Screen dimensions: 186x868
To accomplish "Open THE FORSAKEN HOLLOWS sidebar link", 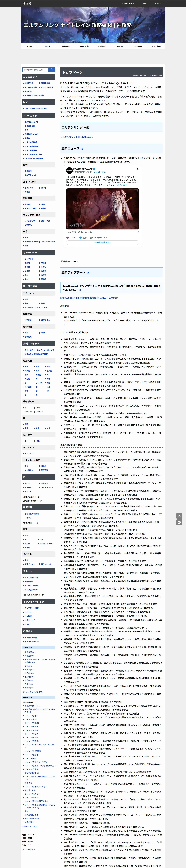I will click(x=36, y=109).
